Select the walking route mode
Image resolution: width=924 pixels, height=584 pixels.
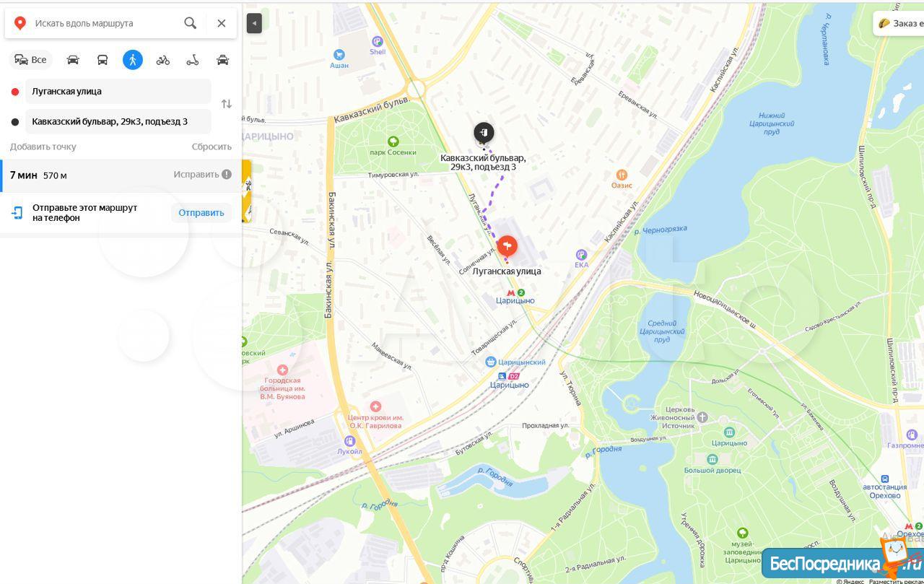(133, 60)
